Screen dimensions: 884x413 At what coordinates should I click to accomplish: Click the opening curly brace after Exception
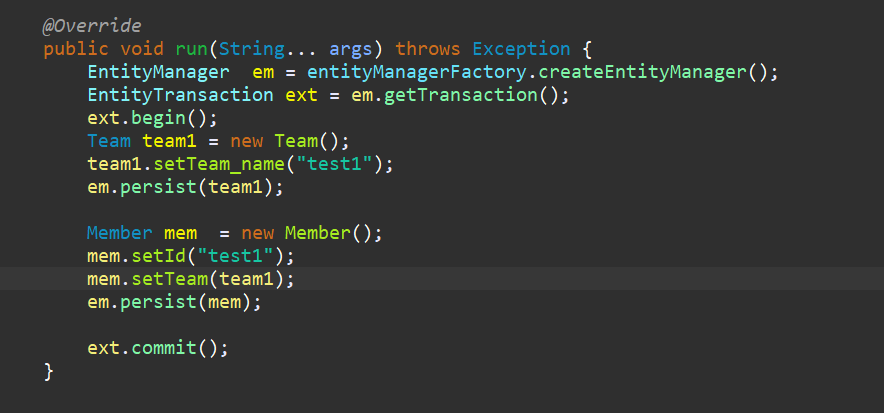pos(587,50)
